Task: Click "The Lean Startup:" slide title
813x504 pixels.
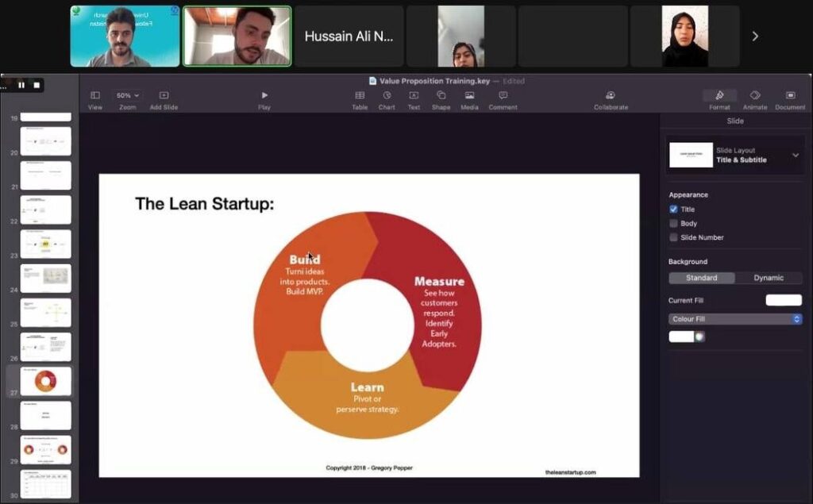Action: 204,204
